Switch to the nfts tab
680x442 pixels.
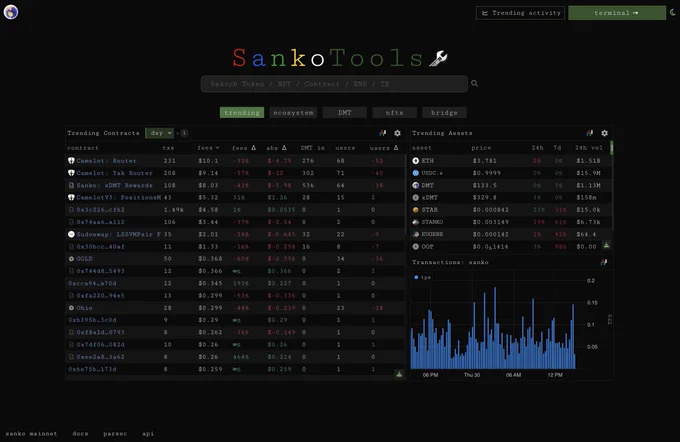coord(395,113)
